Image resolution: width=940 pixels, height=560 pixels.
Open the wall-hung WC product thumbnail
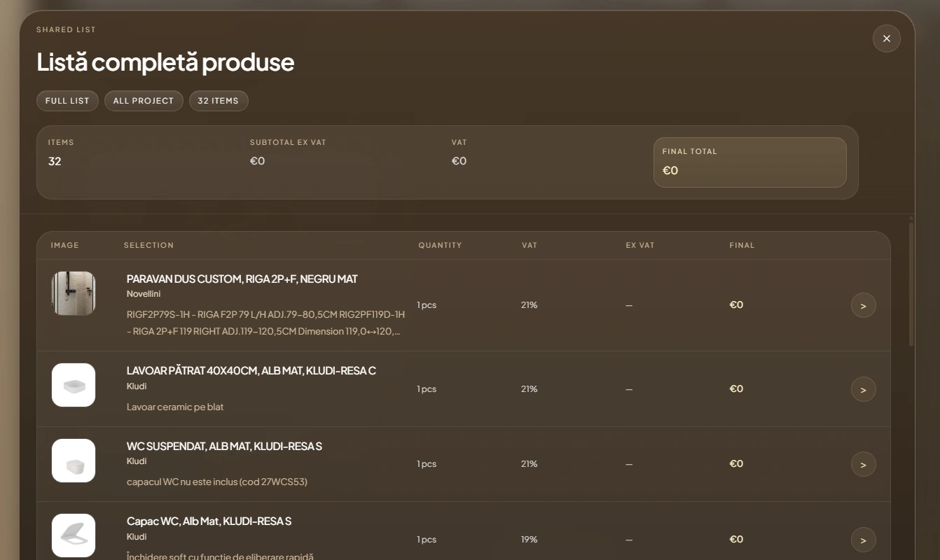(74, 461)
